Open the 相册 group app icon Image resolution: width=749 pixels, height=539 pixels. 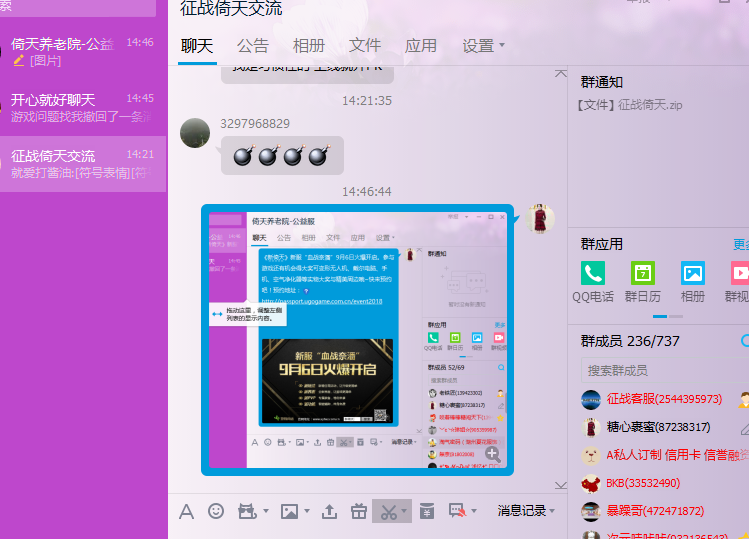pos(693,282)
